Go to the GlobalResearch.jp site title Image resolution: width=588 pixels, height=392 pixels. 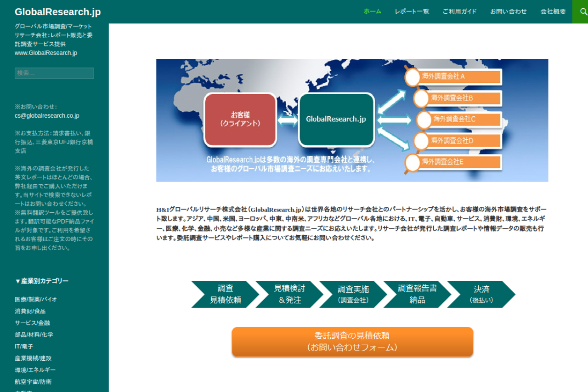(58, 12)
